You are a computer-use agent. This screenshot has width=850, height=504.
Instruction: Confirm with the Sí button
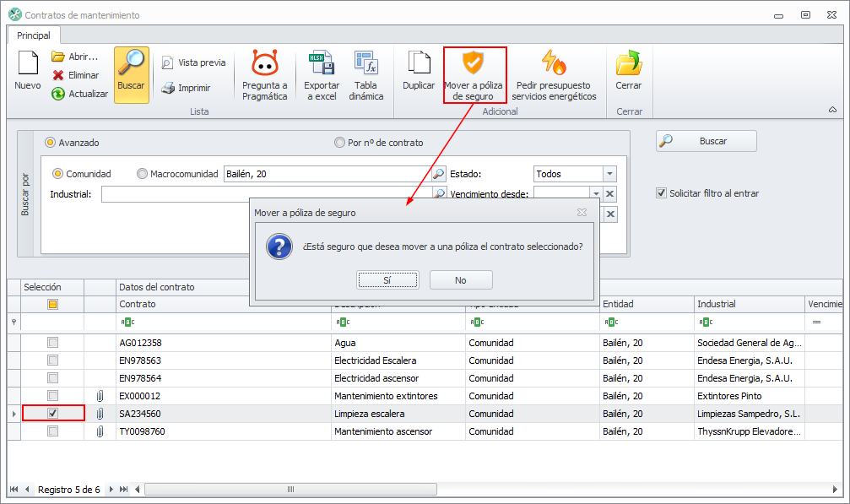click(x=387, y=280)
